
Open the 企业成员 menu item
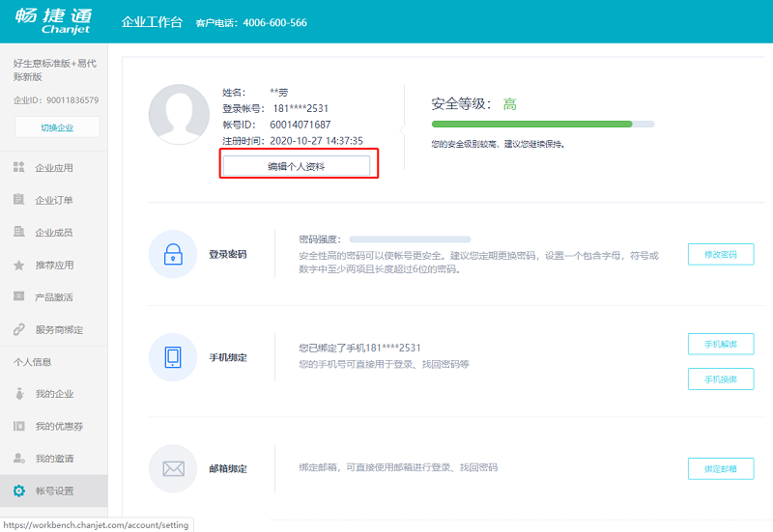coord(54,232)
